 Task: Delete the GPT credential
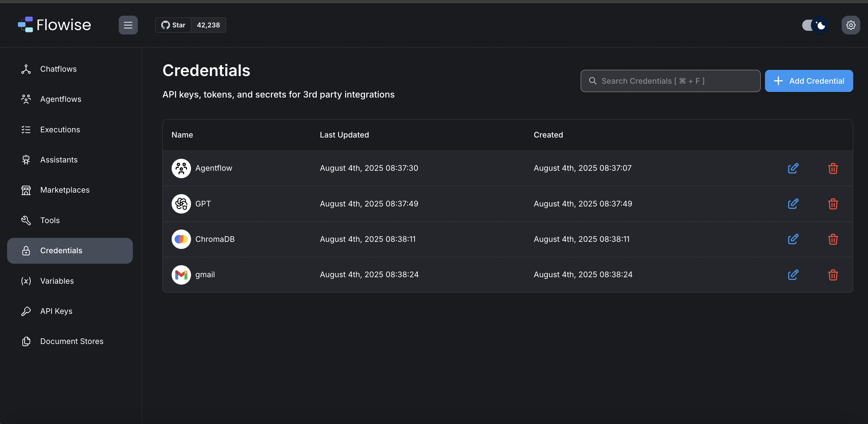pyautogui.click(x=833, y=204)
